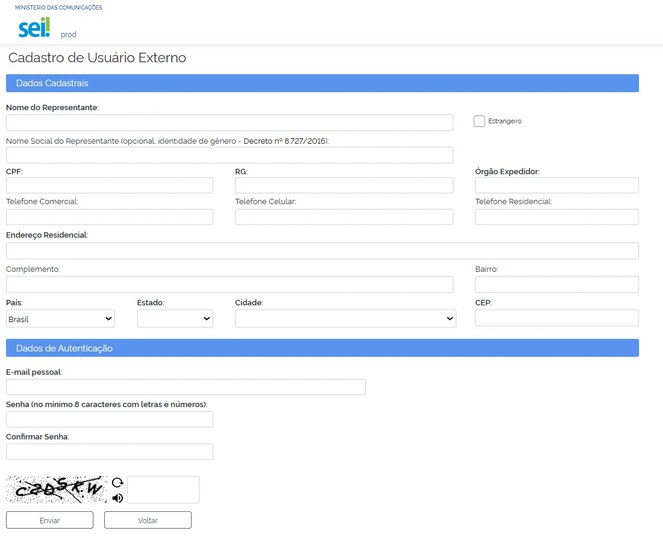663x537 pixels.
Task: Select the RG text field
Action: pos(344,185)
